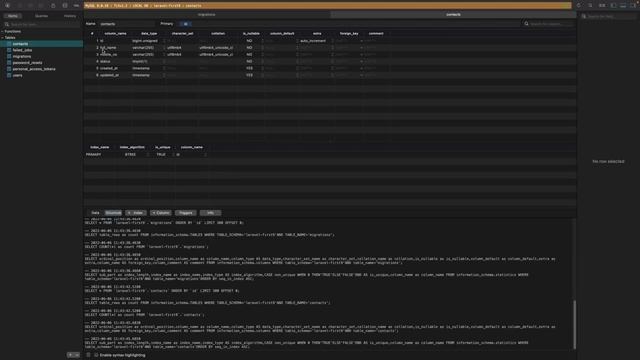Viewport: 640px width, 360px height.
Task: Click the table icon beside failed_jobs
Action: [9, 50]
